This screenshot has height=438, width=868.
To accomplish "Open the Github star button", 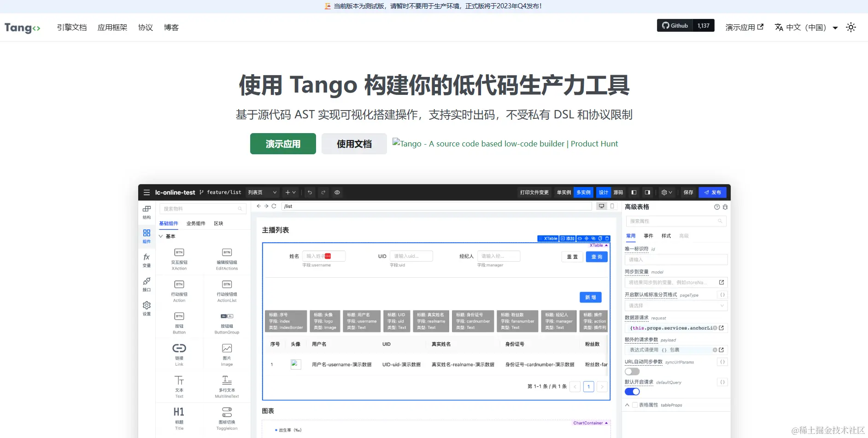I will pyautogui.click(x=675, y=26).
